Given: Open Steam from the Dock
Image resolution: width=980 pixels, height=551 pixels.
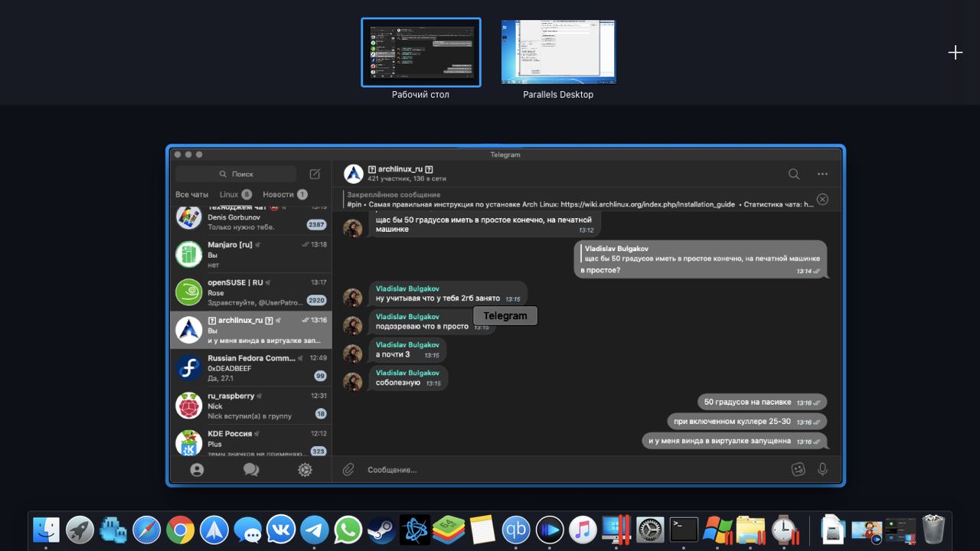Looking at the screenshot, I should coord(381,530).
